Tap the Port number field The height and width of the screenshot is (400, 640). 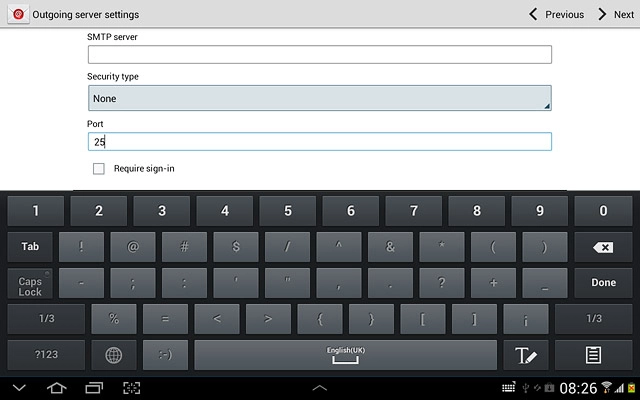tap(319, 142)
